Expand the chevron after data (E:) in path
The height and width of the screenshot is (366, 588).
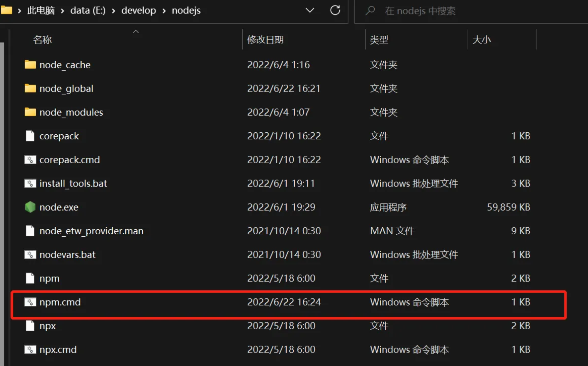(x=114, y=11)
